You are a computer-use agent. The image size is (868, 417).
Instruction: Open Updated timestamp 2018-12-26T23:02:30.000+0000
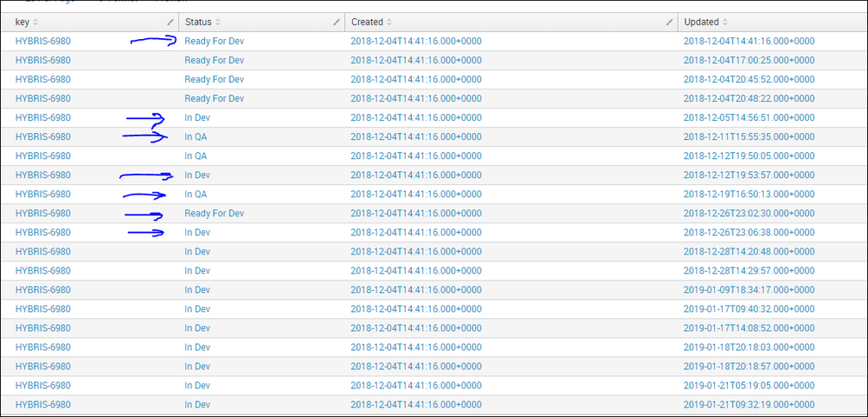pyautogui.click(x=749, y=213)
